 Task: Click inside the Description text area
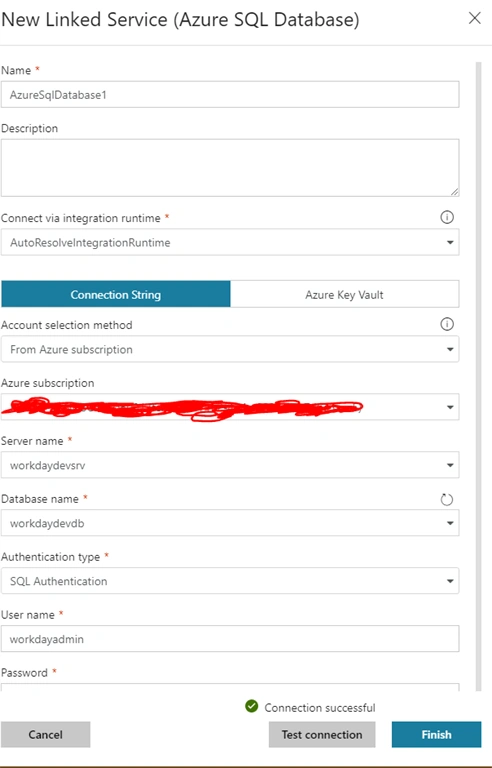point(230,168)
